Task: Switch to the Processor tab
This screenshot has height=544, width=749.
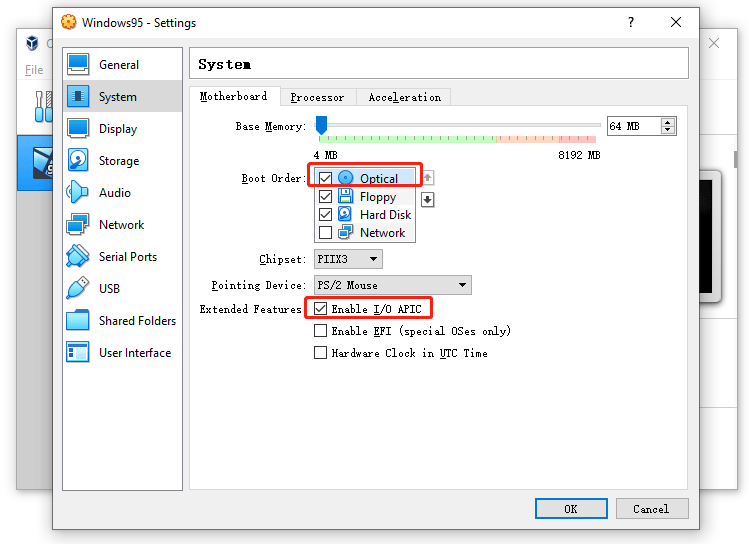Action: (318, 97)
